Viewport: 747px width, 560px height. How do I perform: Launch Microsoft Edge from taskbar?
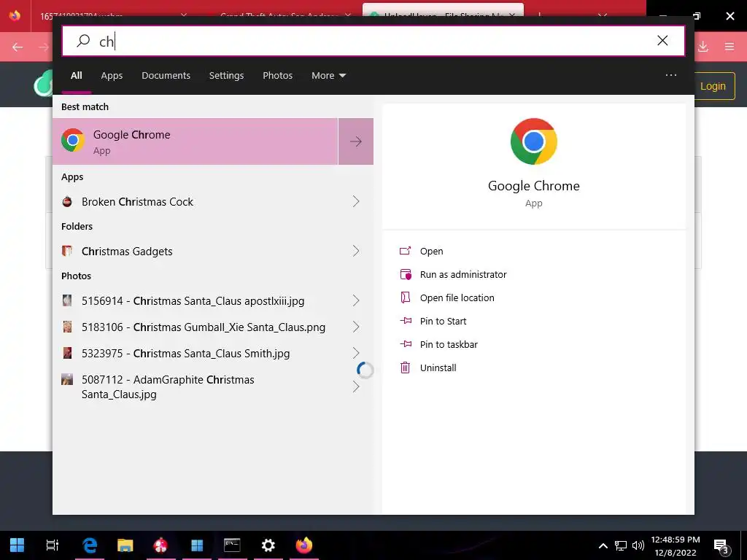pos(90,545)
